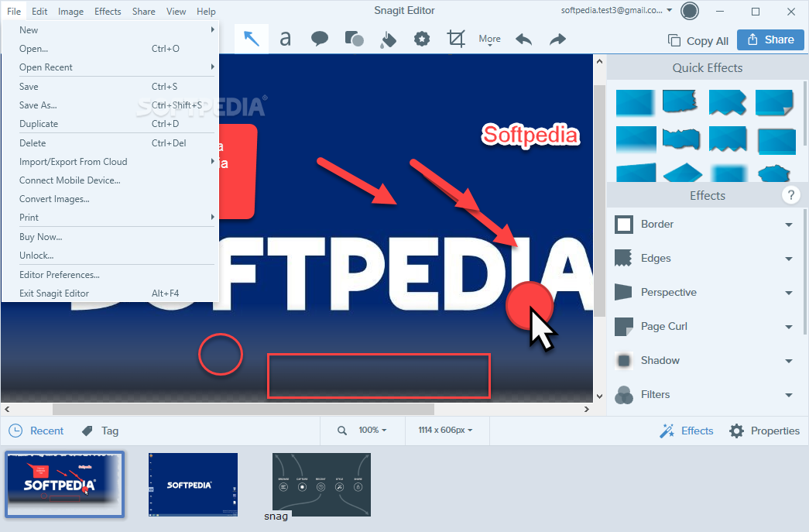Click the Tag button
Screen dimensions: 809x532
click(x=101, y=431)
